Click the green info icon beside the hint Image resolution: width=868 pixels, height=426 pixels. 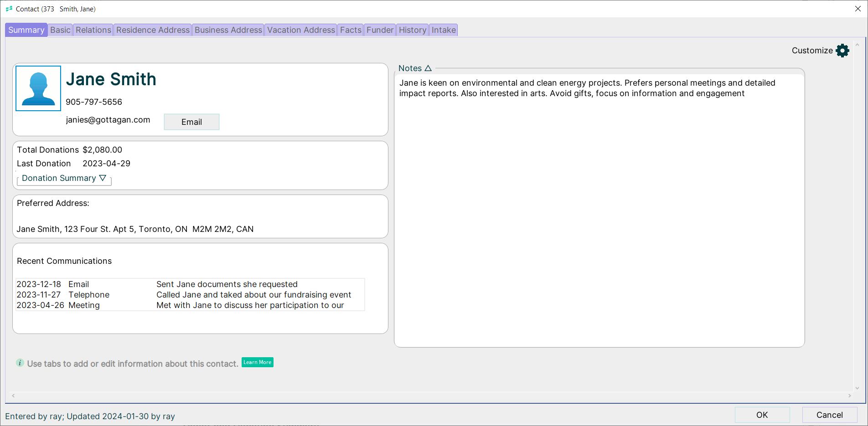(x=20, y=363)
